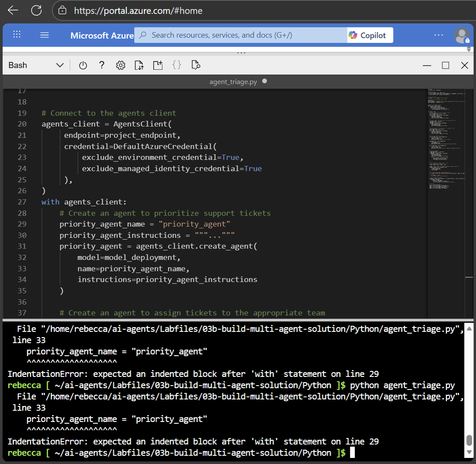Image resolution: width=476 pixels, height=464 pixels.
Task: Click the curly braces editor icon
Action: [177, 65]
